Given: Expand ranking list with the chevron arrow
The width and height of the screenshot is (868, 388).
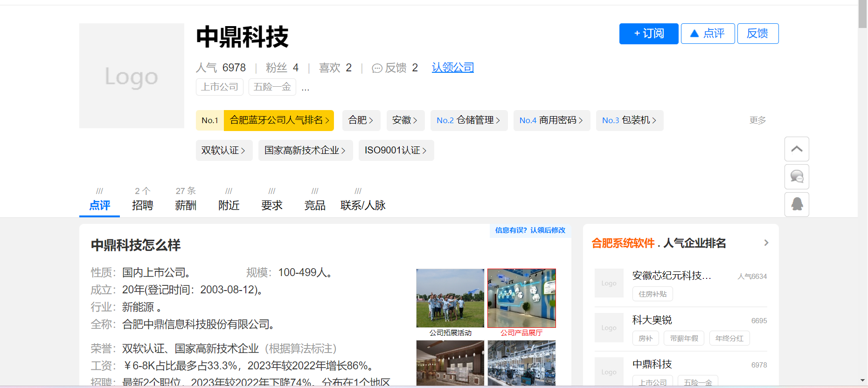Looking at the screenshot, I should (x=766, y=243).
